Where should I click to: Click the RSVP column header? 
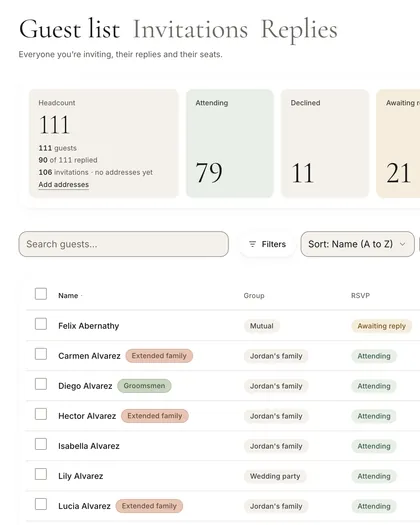pos(360,296)
